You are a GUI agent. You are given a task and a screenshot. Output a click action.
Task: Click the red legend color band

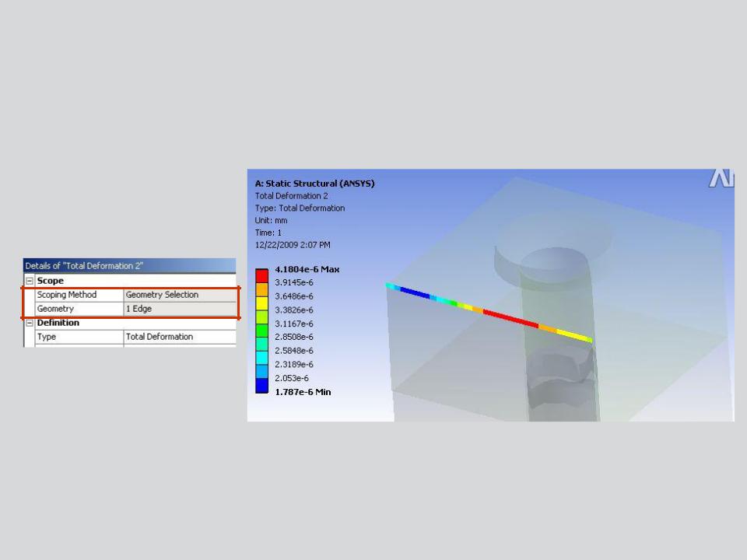pos(262,276)
